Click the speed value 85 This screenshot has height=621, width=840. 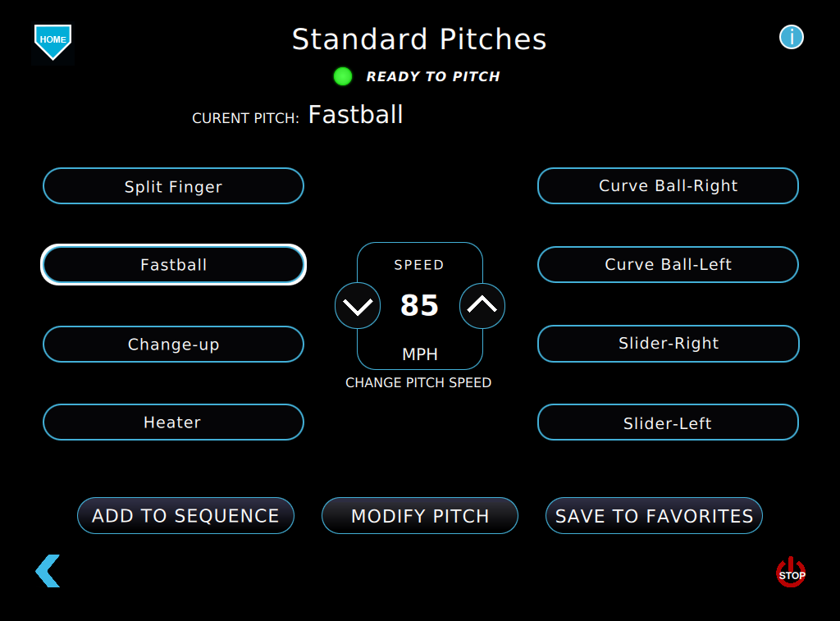pyautogui.click(x=419, y=305)
